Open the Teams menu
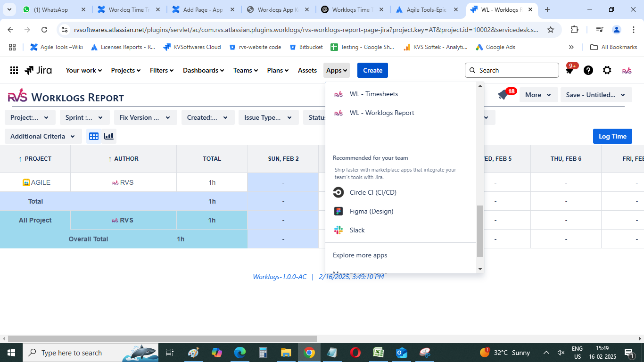Screen dimensions: 644x362 [x=246, y=70]
